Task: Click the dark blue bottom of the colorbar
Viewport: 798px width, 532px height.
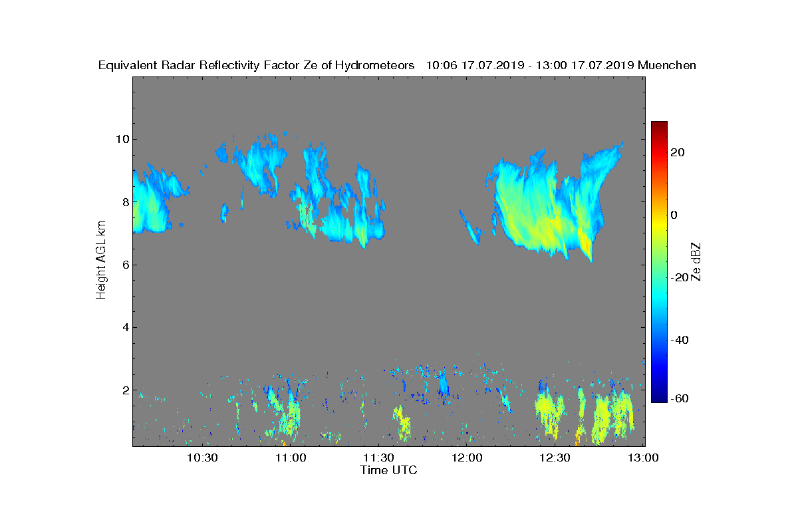Action: [659, 396]
